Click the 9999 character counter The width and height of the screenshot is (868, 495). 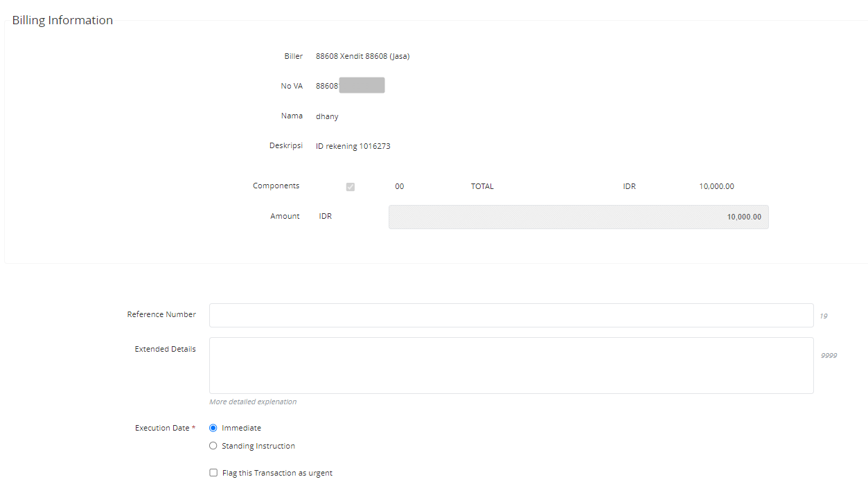(829, 355)
